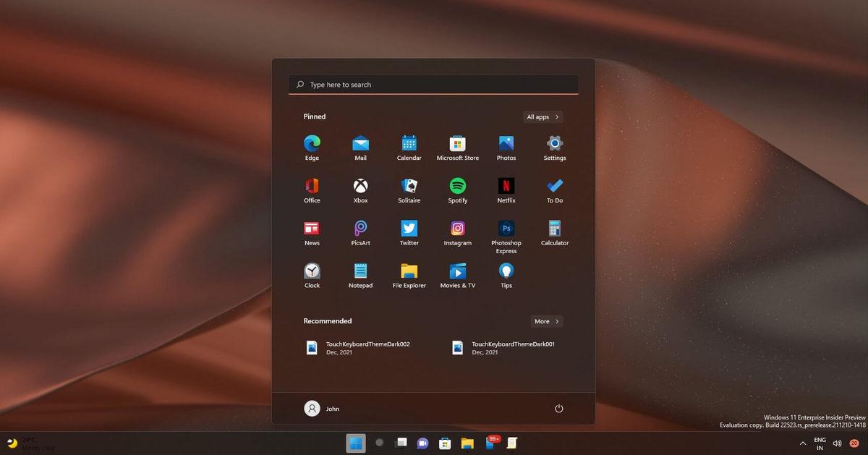
Task: Open the power options menu
Action: click(x=558, y=408)
